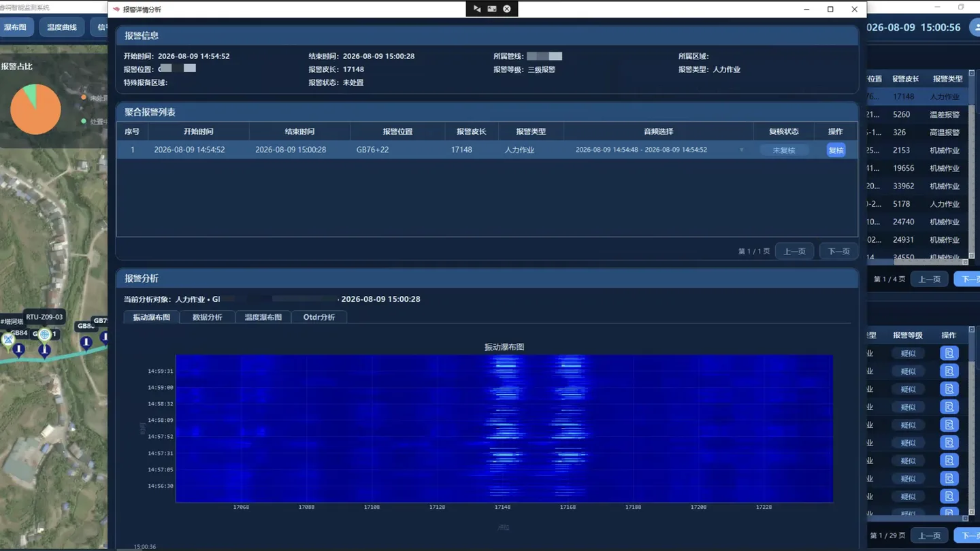Open the detail icon in the seventh 疑似 row

click(949, 461)
